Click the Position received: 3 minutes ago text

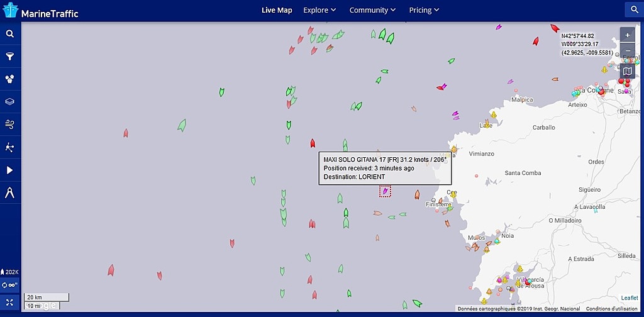pyautogui.click(x=369, y=169)
